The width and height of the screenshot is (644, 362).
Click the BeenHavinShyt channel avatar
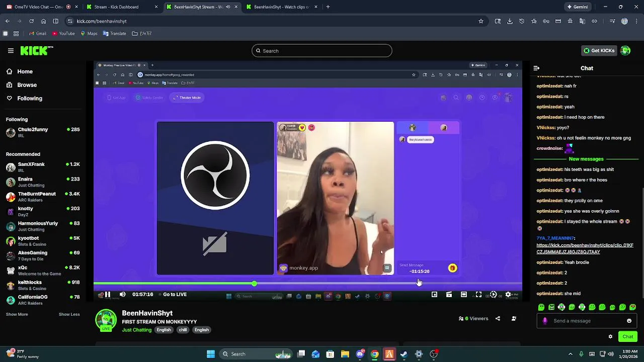[x=106, y=320]
